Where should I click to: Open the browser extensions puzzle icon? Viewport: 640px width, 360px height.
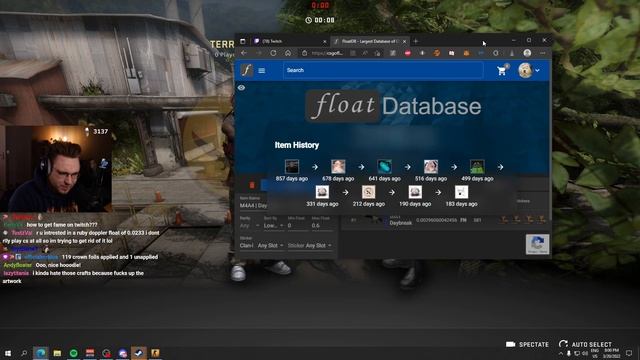pyautogui.click(x=496, y=53)
